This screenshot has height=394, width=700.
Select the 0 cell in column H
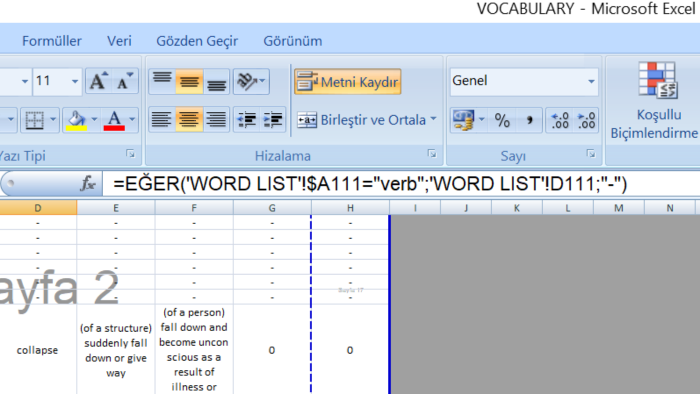click(x=350, y=350)
